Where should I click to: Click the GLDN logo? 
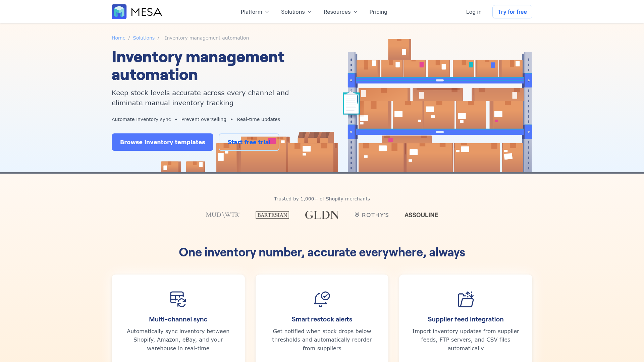(322, 215)
